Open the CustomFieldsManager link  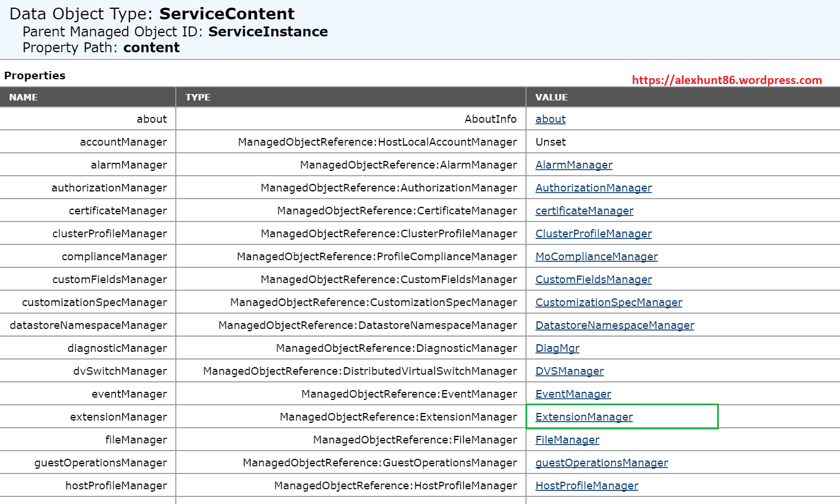tap(593, 280)
